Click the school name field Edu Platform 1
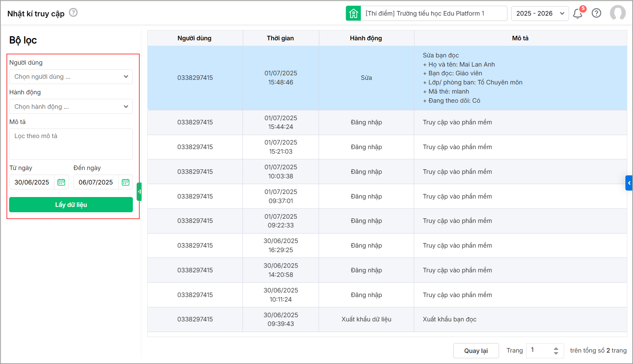 click(x=433, y=13)
